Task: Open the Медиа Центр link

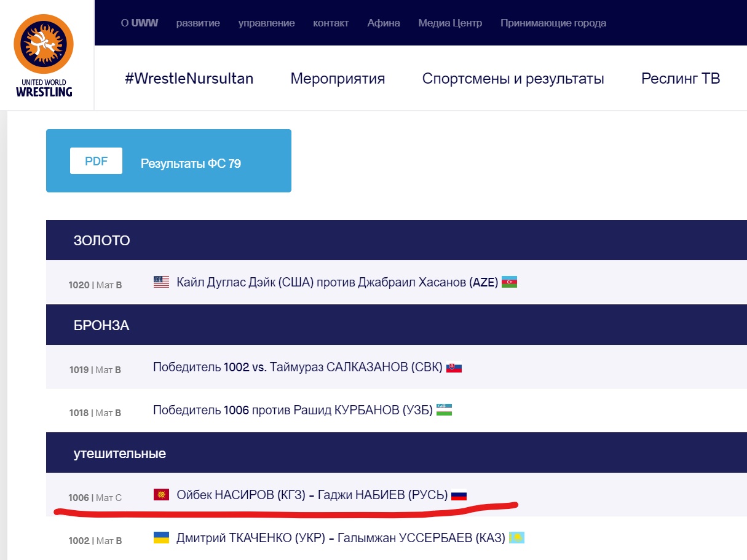Action: [450, 23]
